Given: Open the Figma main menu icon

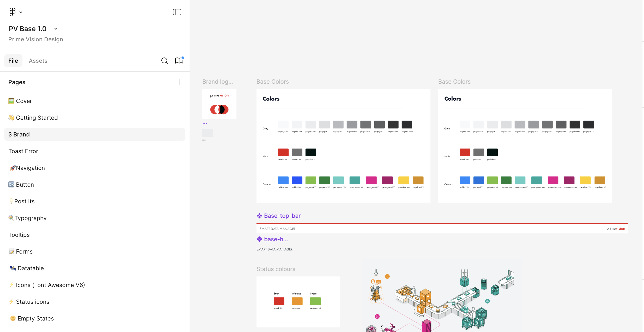Looking at the screenshot, I should [x=12, y=12].
